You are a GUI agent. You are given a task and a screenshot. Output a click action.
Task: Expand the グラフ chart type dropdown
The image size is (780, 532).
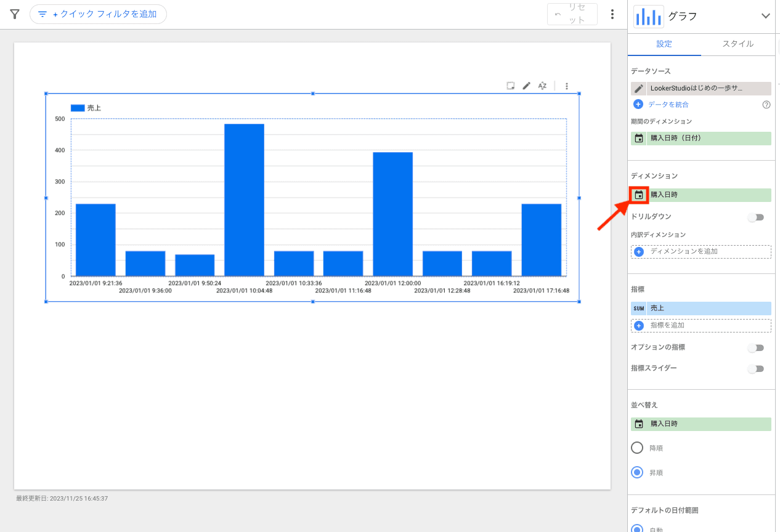click(x=766, y=16)
